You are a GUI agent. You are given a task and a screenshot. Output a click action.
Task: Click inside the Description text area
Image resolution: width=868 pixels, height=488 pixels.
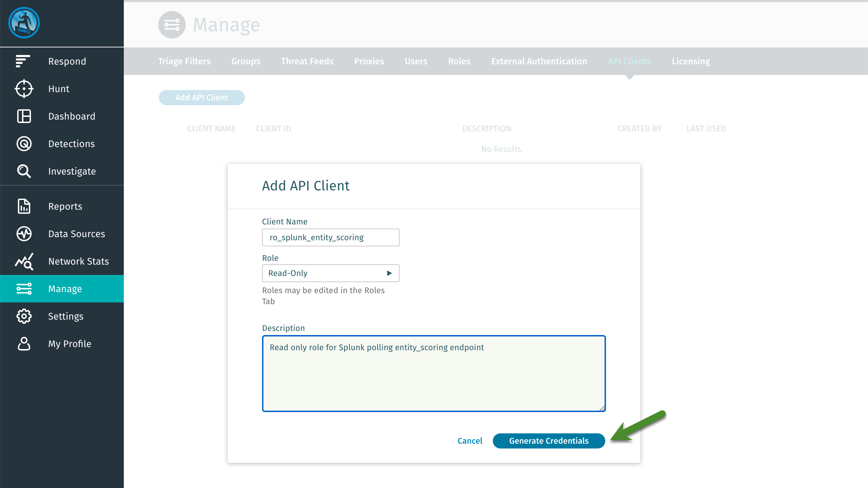(433, 373)
